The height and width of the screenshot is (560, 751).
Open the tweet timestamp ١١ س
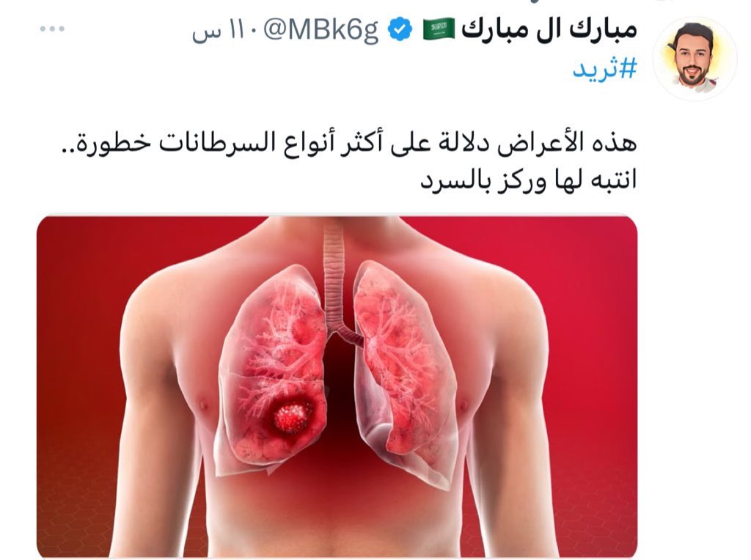tap(215, 31)
